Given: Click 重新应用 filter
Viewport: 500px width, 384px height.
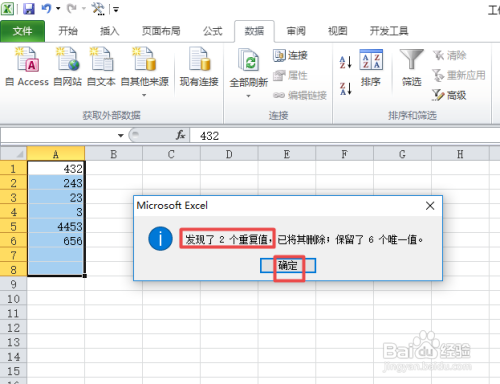Looking at the screenshot, I should point(459,75).
